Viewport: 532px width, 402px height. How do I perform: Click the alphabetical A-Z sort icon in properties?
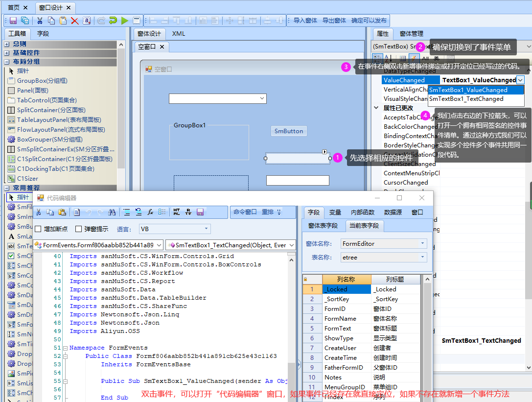389,58
